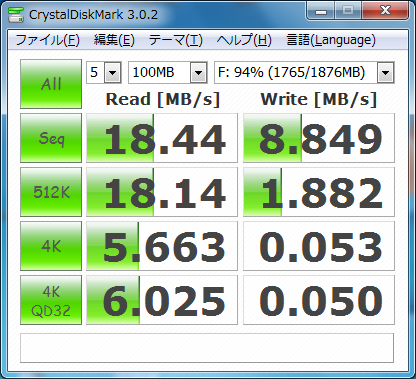
Task: Open the ヘルプ(H) menu
Action: click(x=244, y=40)
